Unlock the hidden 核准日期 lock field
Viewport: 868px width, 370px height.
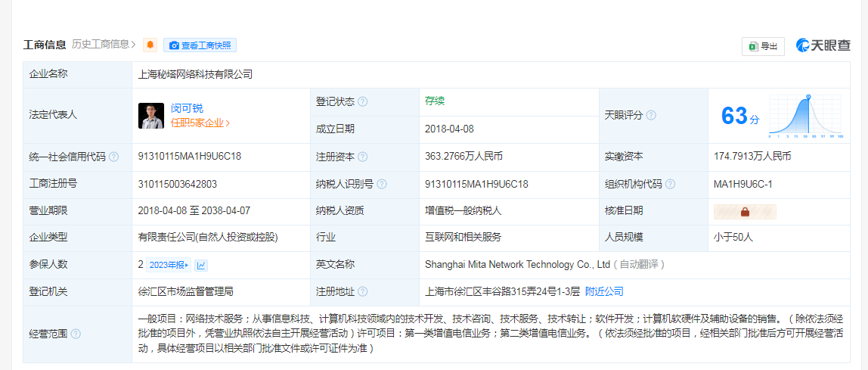745,212
